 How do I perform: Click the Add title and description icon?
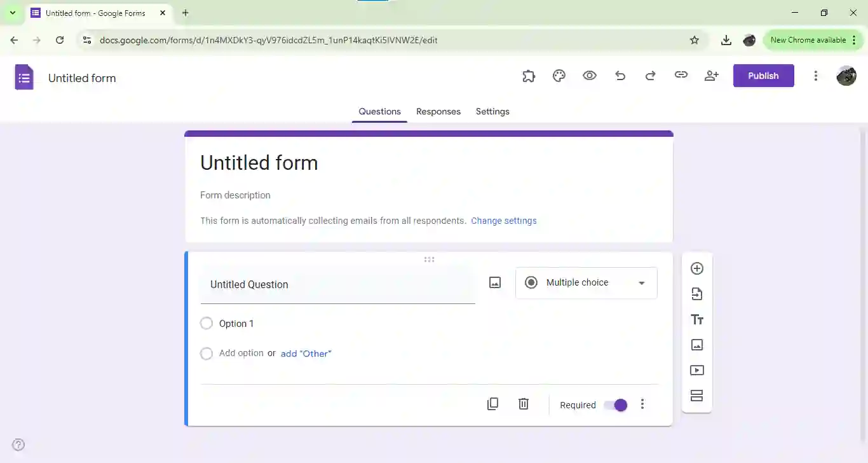(x=697, y=319)
